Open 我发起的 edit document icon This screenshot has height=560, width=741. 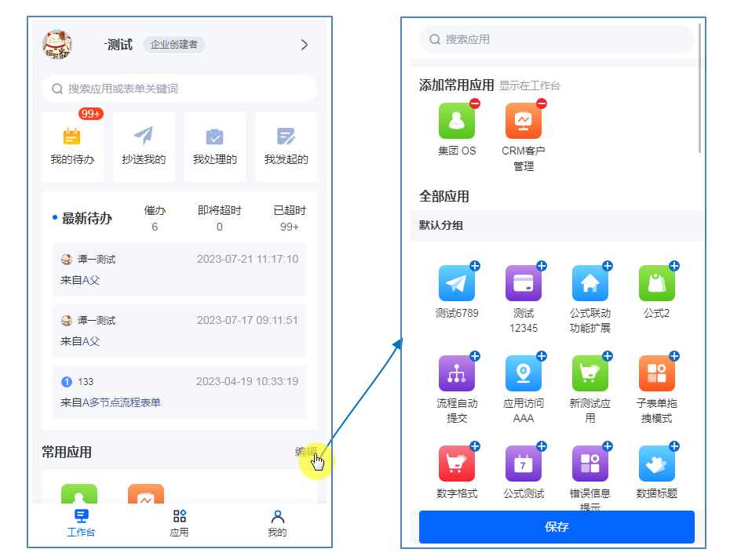point(286,136)
